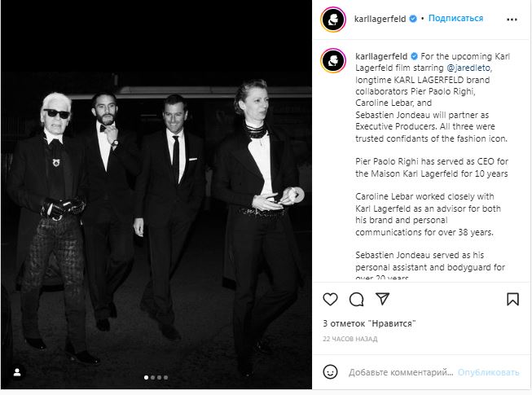The image size is (532, 395).
Task: Open the three-dot more options menu
Action: [512, 20]
